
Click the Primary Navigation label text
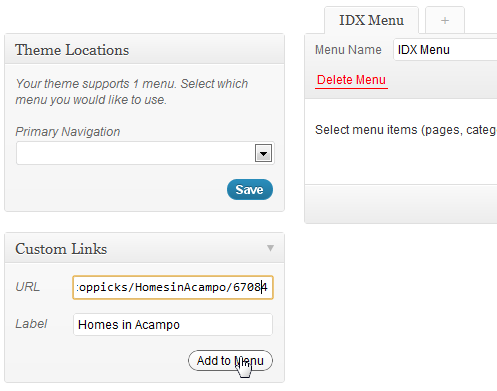tap(68, 132)
